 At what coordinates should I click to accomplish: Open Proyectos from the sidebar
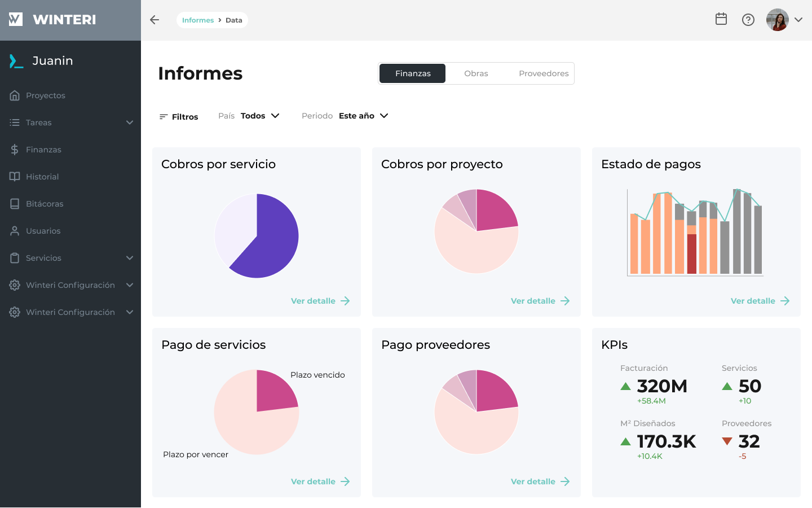[45, 95]
